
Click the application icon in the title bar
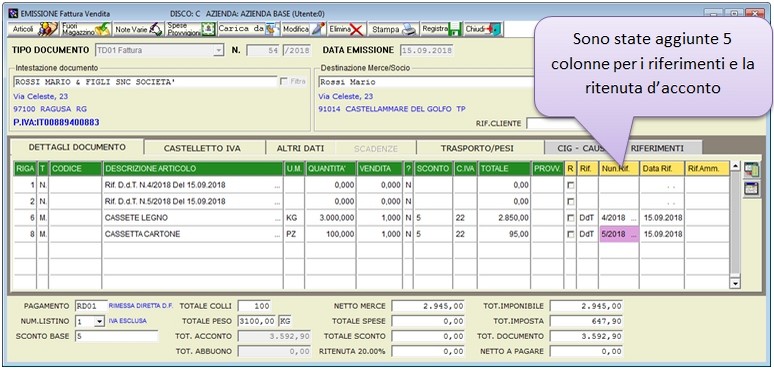pos(13,13)
